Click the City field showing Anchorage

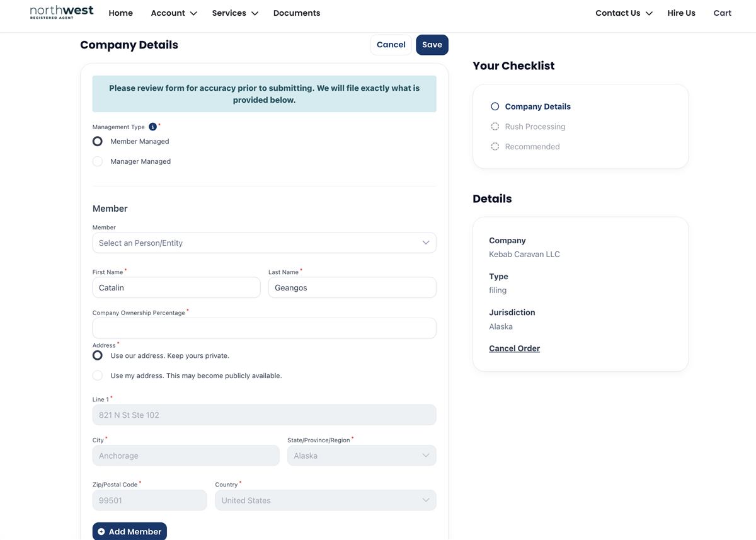[x=186, y=456]
